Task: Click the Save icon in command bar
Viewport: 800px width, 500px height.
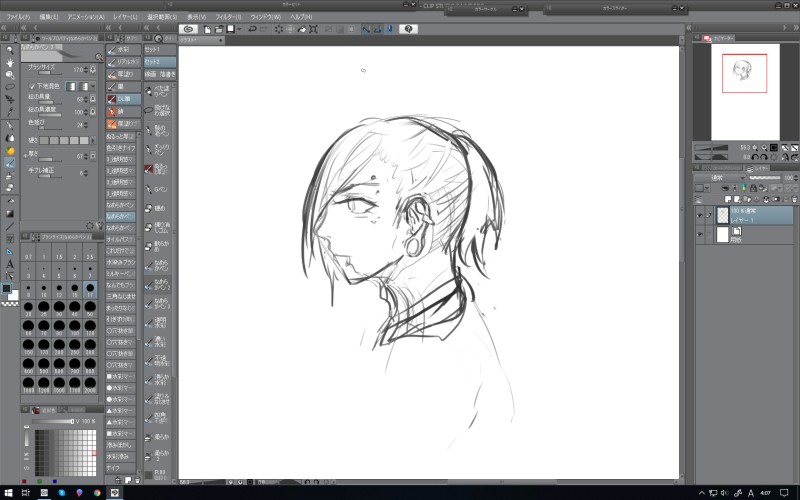Action: [230, 29]
